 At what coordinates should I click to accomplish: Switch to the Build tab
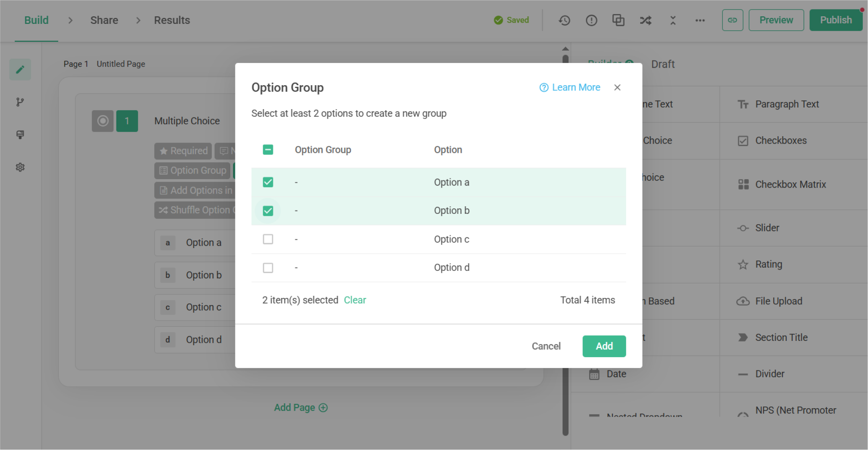click(36, 20)
